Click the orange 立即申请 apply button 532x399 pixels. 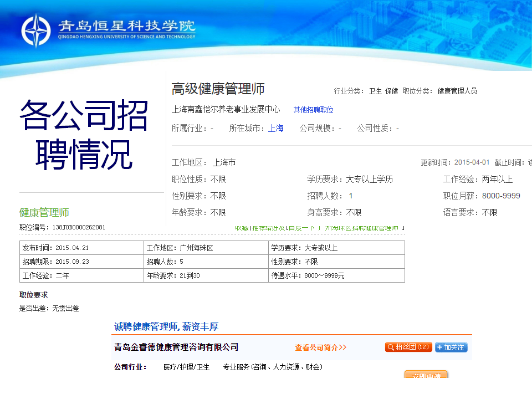coord(426,375)
